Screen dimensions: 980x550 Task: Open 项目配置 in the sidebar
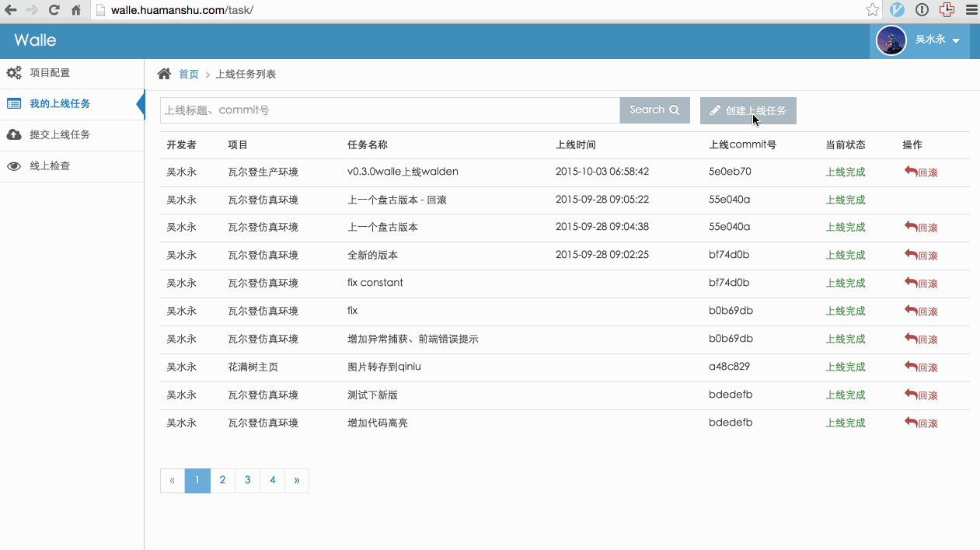pyautogui.click(x=50, y=73)
